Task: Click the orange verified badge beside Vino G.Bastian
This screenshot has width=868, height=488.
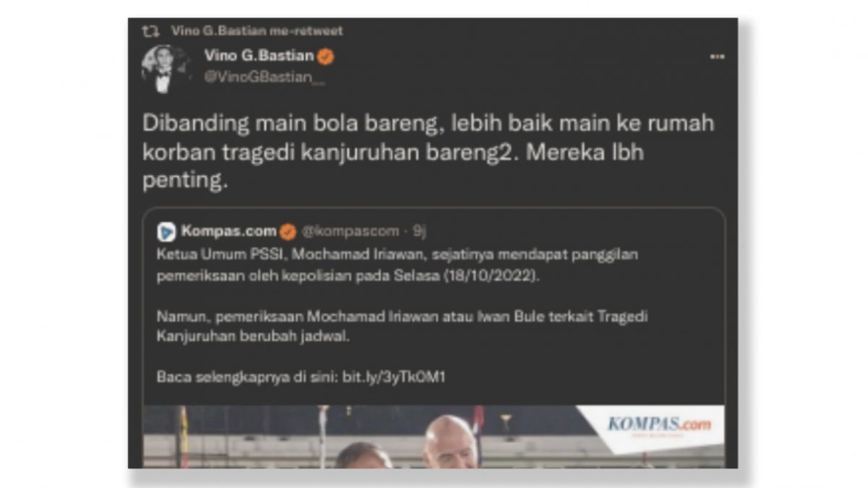Action: [326, 56]
